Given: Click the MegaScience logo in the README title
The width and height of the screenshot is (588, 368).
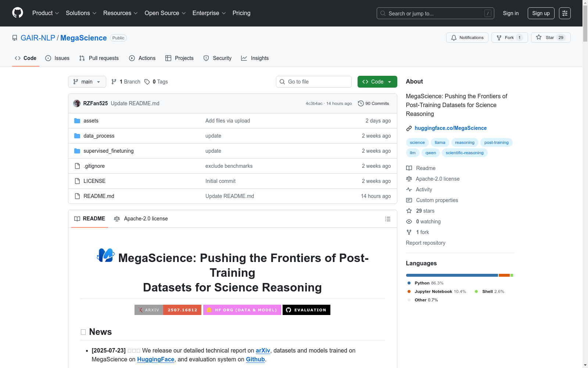Looking at the screenshot, I should [106, 255].
